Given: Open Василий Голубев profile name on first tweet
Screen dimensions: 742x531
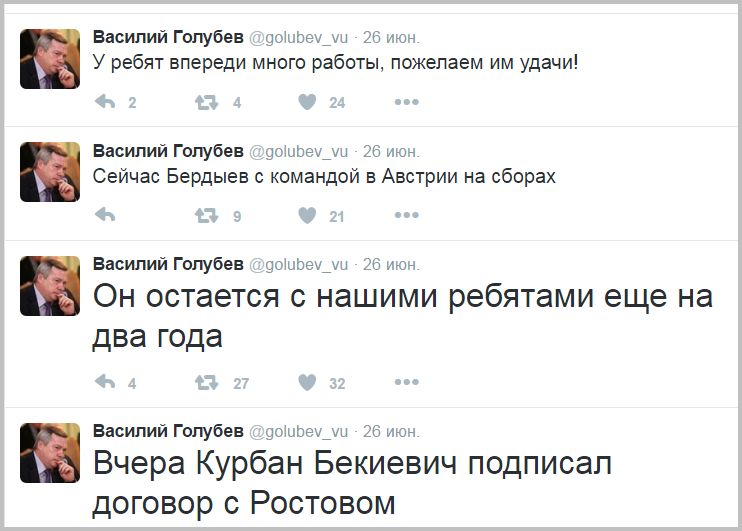Looking at the screenshot, I should coord(167,36).
